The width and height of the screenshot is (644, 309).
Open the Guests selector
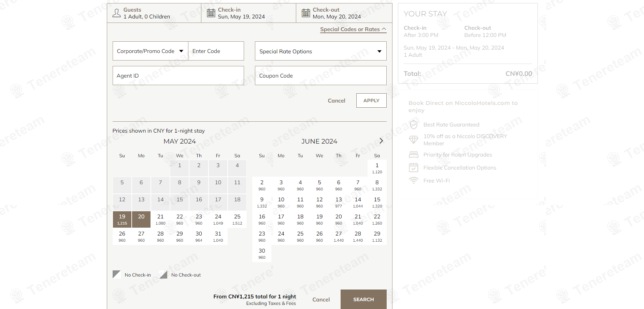coord(154,13)
